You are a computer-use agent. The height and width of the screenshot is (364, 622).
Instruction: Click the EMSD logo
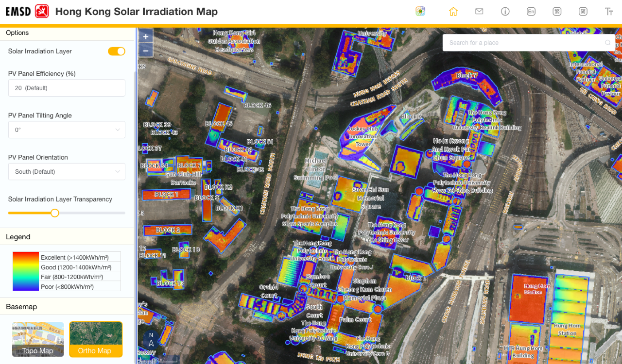coord(27,11)
